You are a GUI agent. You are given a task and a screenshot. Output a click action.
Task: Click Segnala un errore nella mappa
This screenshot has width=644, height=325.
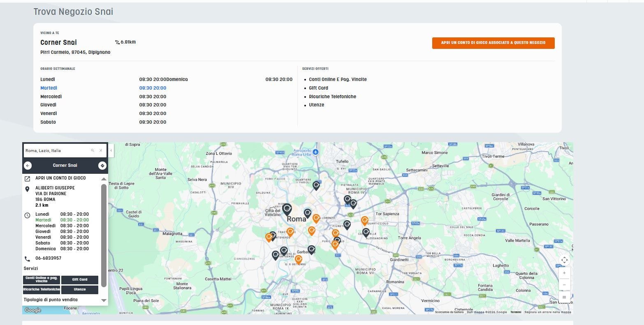(547, 312)
